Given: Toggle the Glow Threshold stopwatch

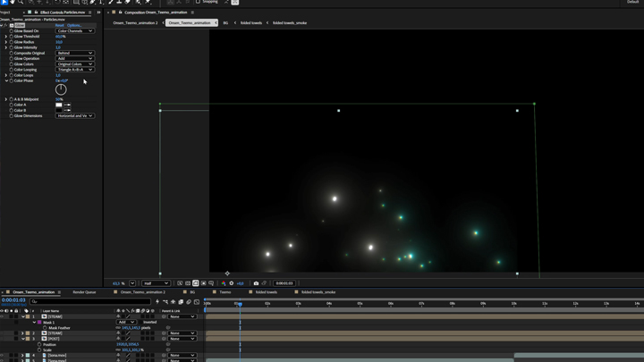Looking at the screenshot, I should (x=11, y=37).
